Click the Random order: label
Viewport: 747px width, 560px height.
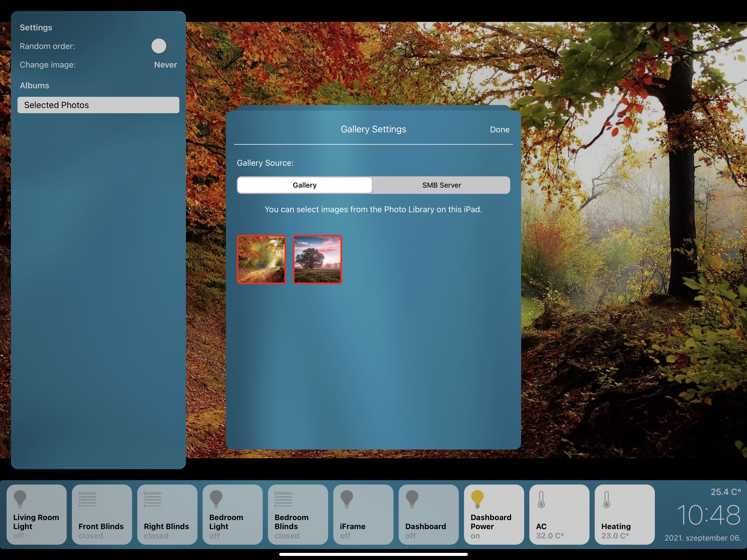coord(47,46)
